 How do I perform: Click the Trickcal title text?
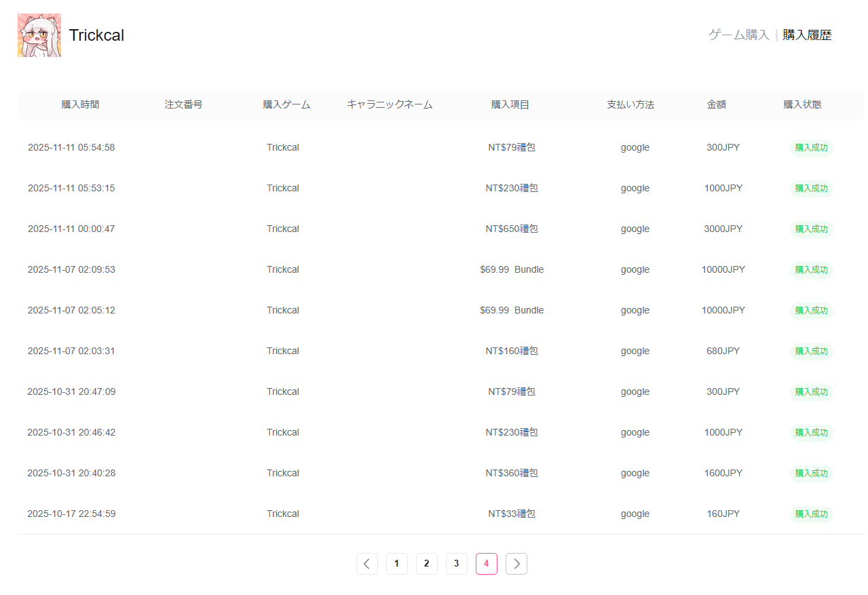click(96, 35)
